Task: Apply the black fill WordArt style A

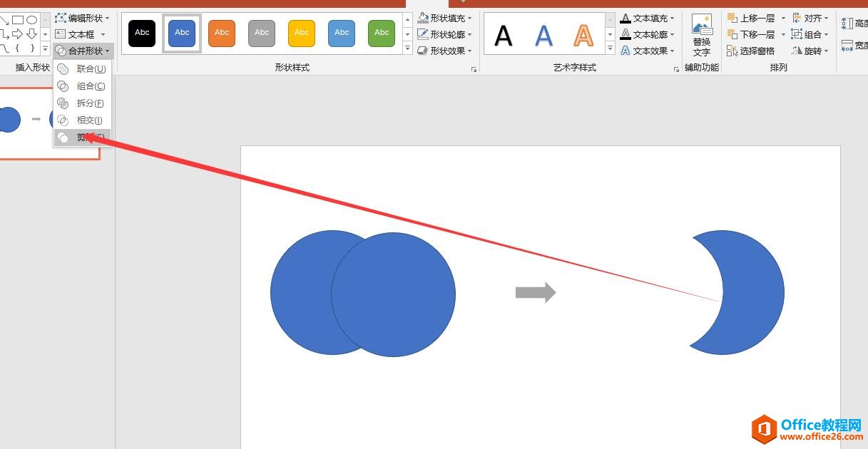Action: click(504, 34)
